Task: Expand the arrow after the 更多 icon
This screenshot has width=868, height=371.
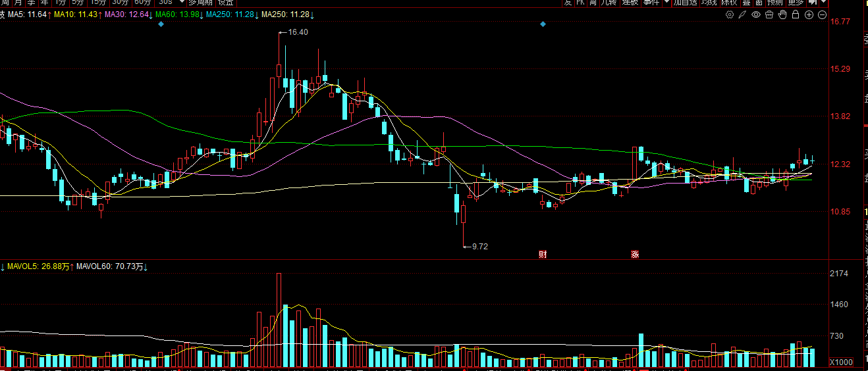Action: [x=823, y=3]
